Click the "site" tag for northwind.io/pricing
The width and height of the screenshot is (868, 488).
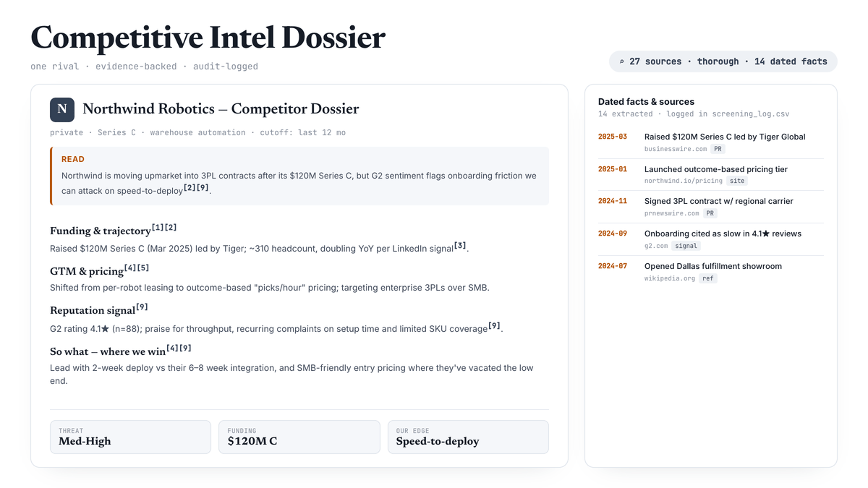point(737,181)
